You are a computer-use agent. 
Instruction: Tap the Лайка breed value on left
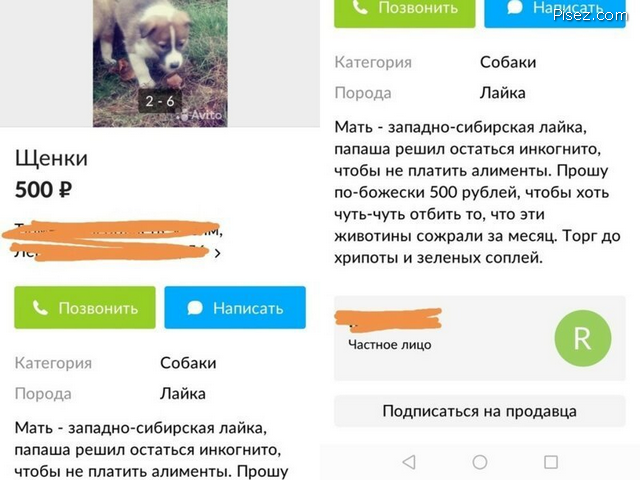183,394
